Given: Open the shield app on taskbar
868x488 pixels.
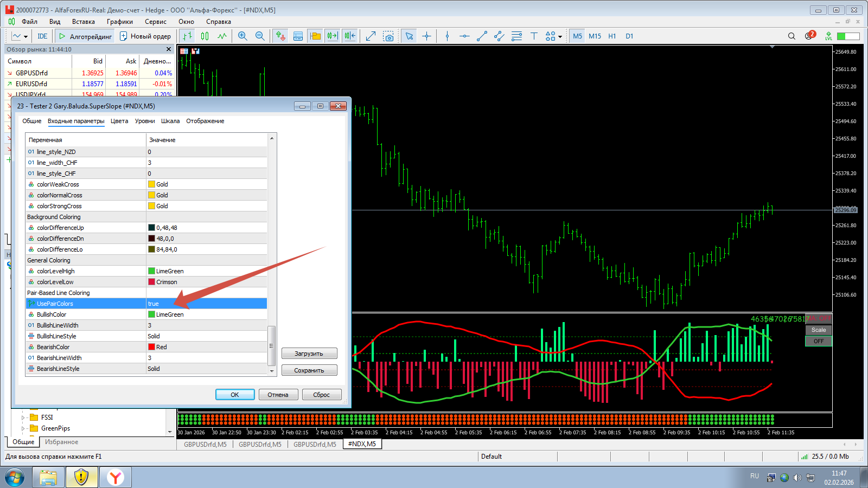Looking at the screenshot, I should click(81, 477).
